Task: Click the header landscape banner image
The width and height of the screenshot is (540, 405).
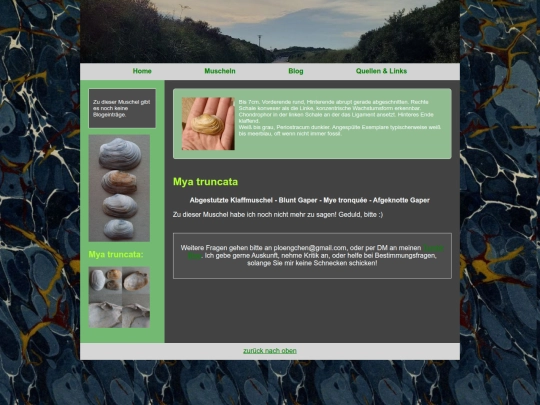Action: tap(270, 31)
